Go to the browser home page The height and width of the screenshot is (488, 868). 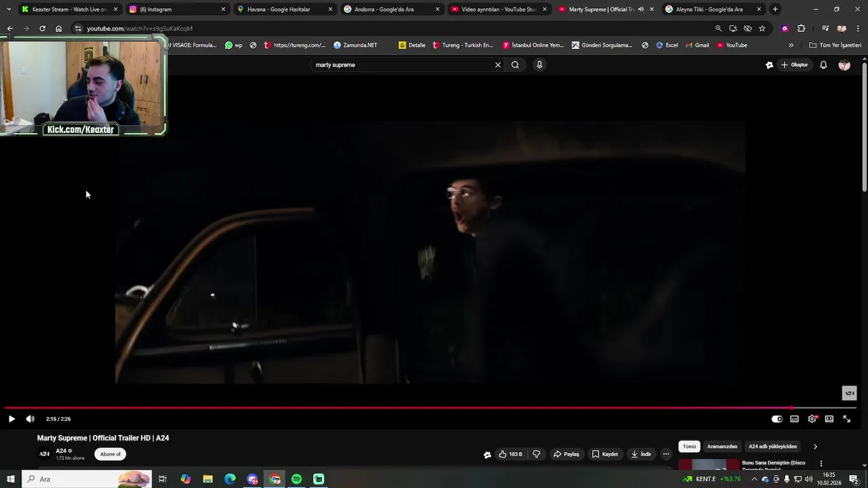point(58,28)
